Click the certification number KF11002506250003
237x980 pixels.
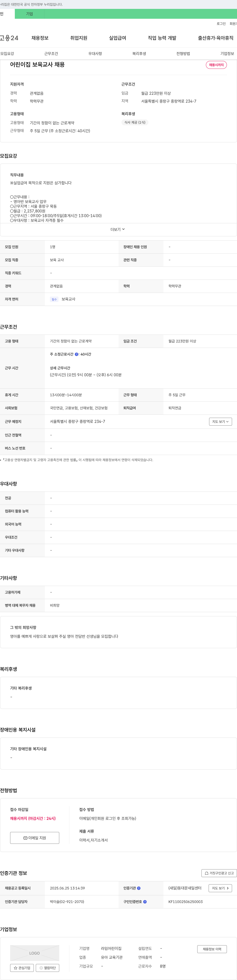186,902
